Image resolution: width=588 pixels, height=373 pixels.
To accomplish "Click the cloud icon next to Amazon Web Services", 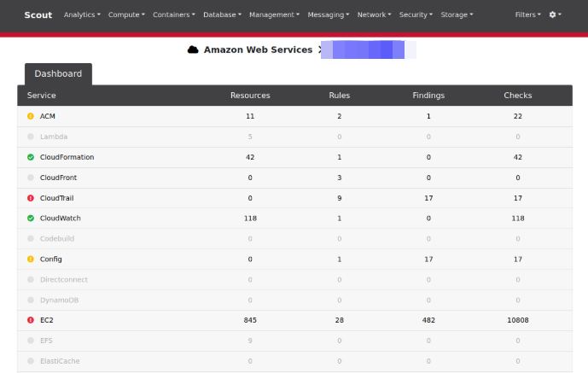I will point(193,50).
